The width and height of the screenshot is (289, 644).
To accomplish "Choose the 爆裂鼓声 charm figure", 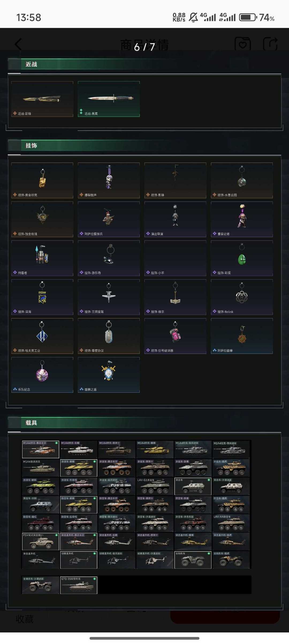I will point(109,180).
